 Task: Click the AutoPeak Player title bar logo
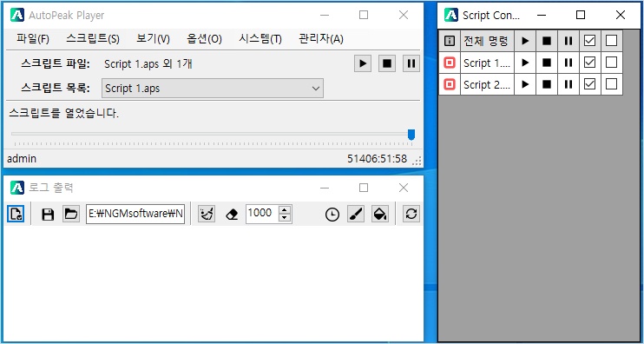[17, 16]
